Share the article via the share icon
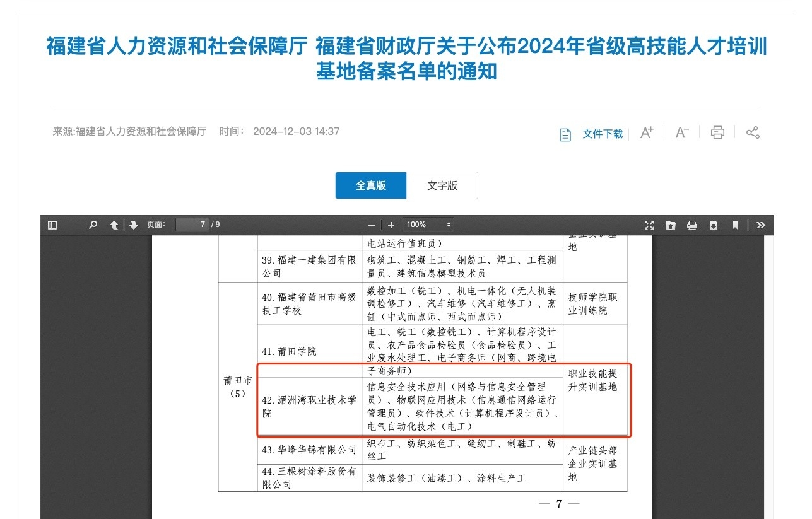Screen dimensions: 812x519 [x=753, y=132]
